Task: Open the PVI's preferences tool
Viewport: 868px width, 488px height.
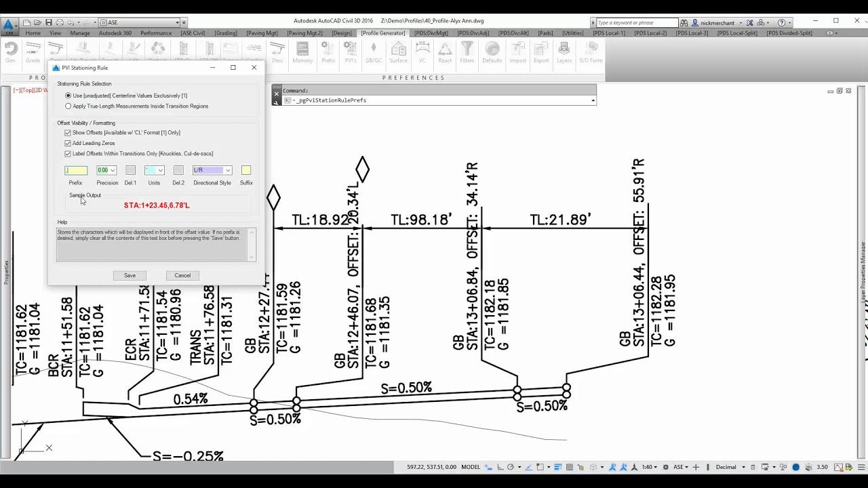Action: point(351,52)
